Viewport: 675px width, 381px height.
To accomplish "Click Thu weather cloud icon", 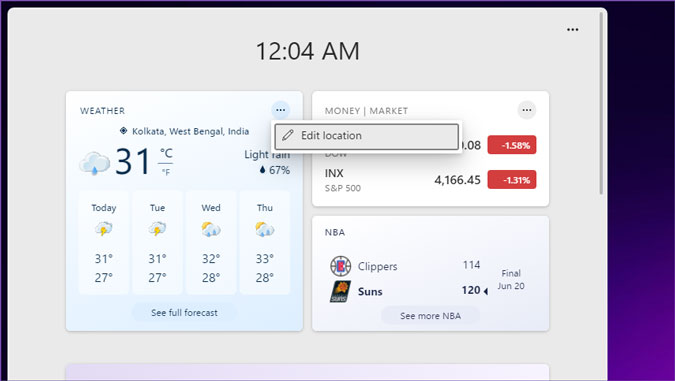I will coord(264,229).
